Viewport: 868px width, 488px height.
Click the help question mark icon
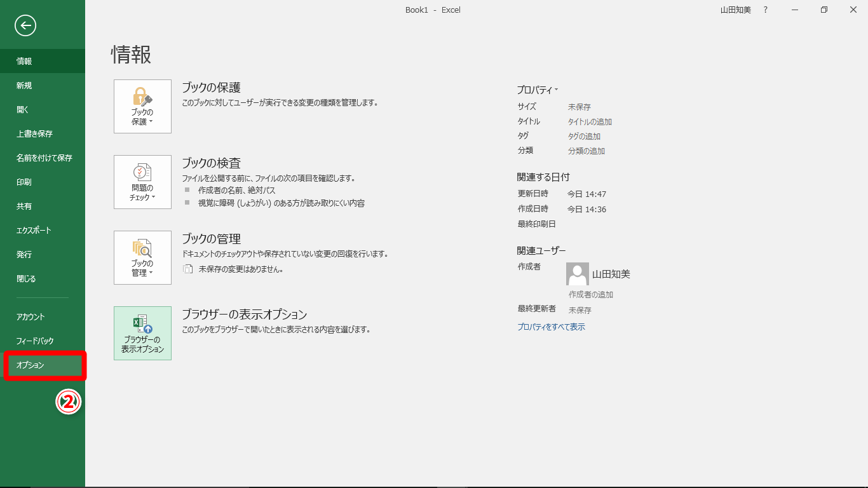[766, 10]
